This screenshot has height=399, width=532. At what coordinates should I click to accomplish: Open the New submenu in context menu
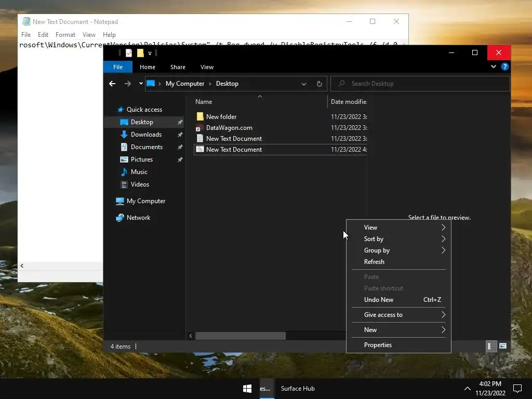[398, 330]
